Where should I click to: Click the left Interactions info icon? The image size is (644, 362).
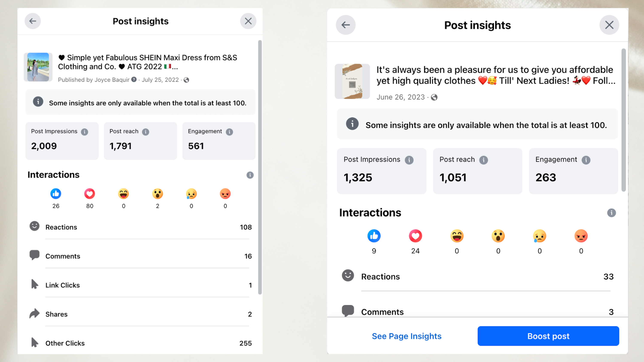[250, 175]
